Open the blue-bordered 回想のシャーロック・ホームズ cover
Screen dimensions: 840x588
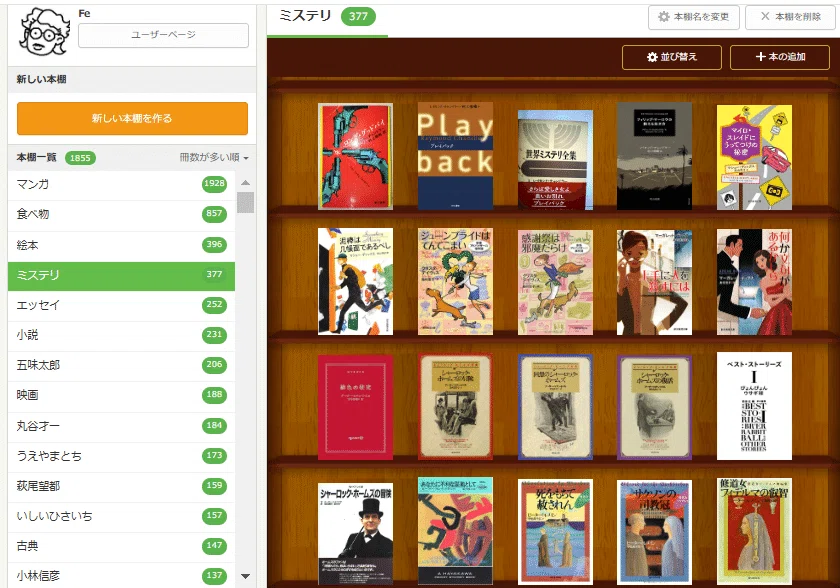pos(555,407)
